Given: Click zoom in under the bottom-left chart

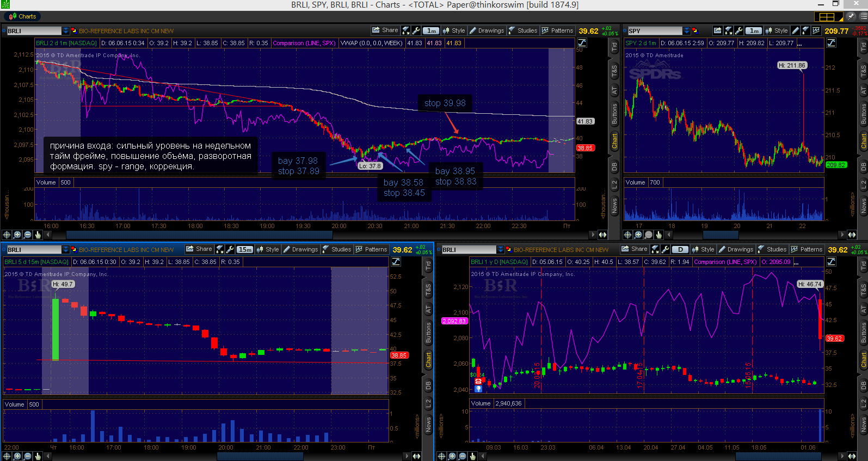Looking at the screenshot, I should (17, 456).
